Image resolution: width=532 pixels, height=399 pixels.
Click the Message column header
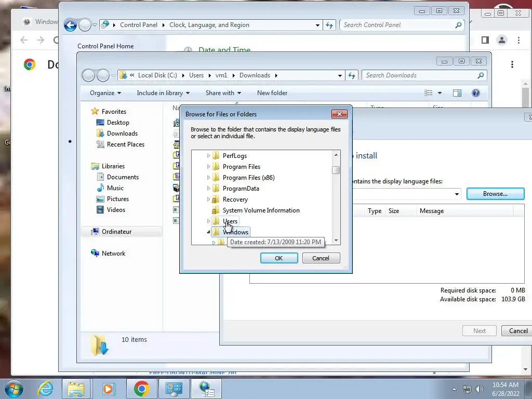click(x=432, y=211)
